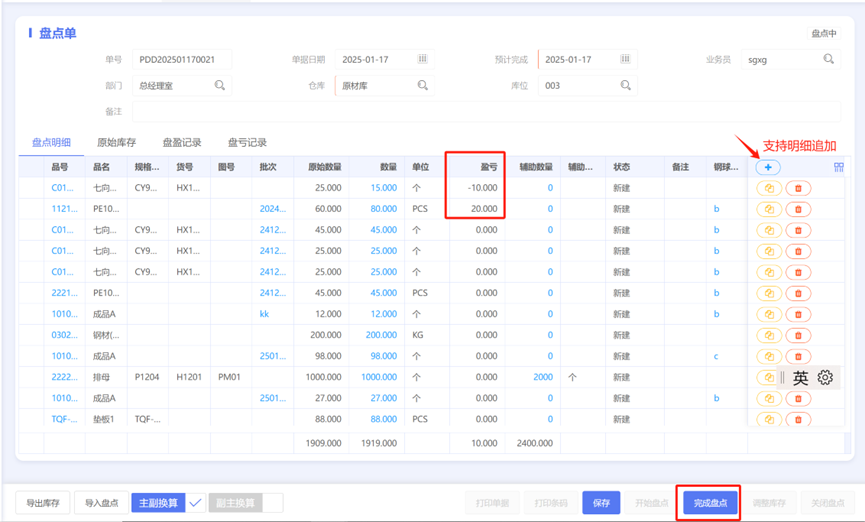This screenshot has height=522, width=865.
Task: Click into the empty 备注 field
Action: point(486,111)
